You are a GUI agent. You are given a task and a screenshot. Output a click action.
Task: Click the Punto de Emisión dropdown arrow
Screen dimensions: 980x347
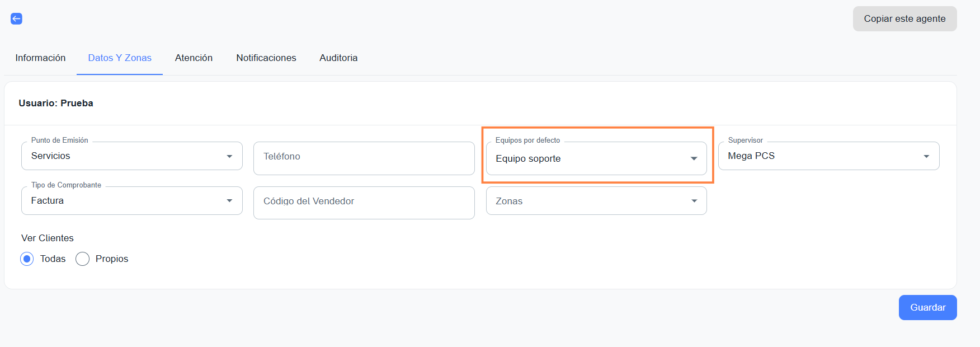[x=229, y=156]
